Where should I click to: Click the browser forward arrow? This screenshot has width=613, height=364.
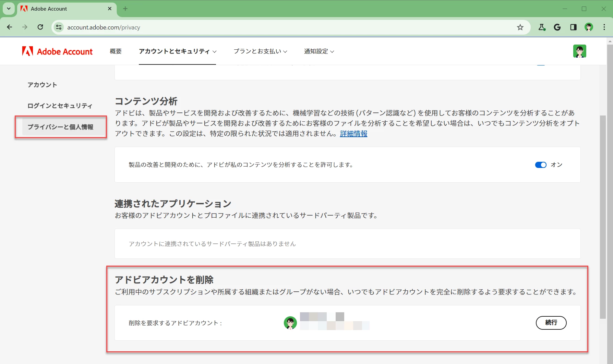pos(25,27)
